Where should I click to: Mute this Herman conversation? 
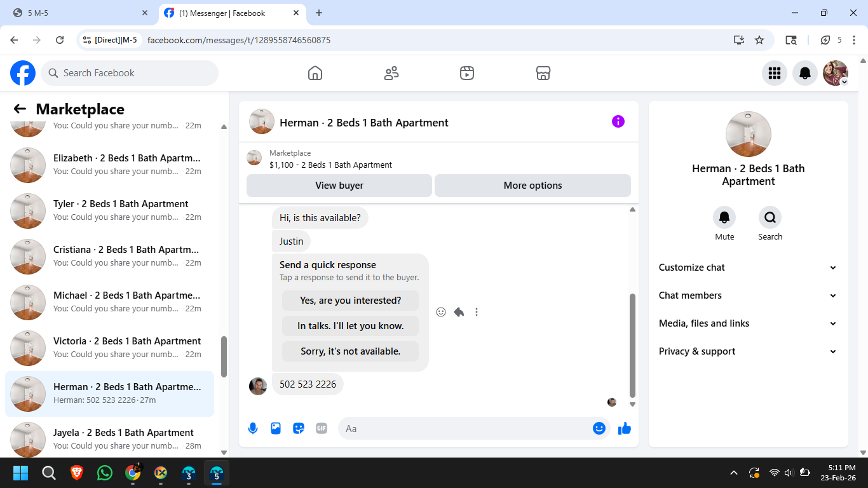(724, 218)
